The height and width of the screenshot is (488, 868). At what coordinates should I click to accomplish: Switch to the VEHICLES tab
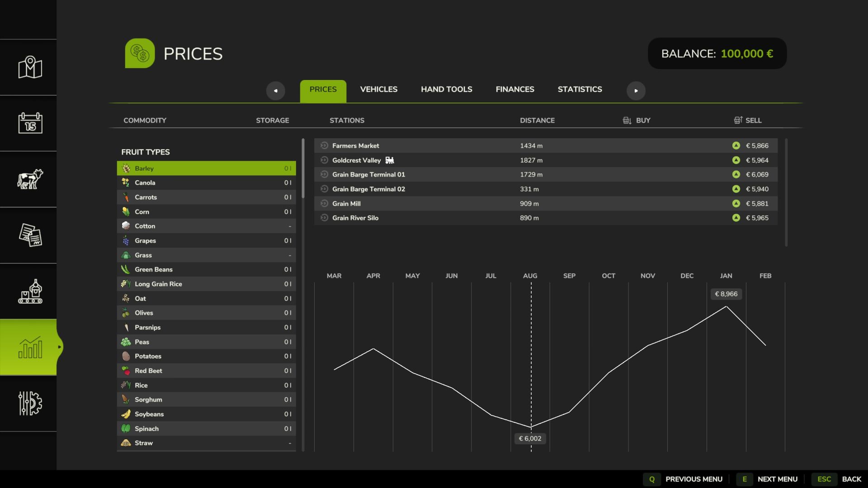tap(378, 89)
